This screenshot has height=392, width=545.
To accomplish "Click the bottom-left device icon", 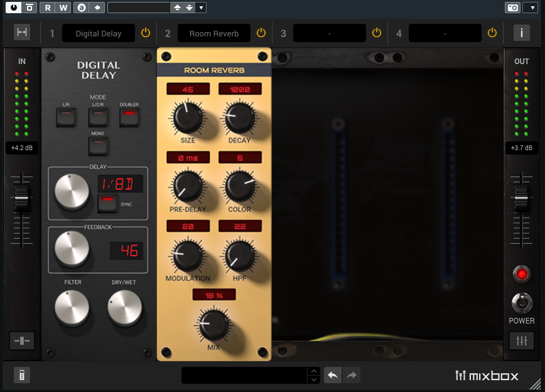I will 22,375.
